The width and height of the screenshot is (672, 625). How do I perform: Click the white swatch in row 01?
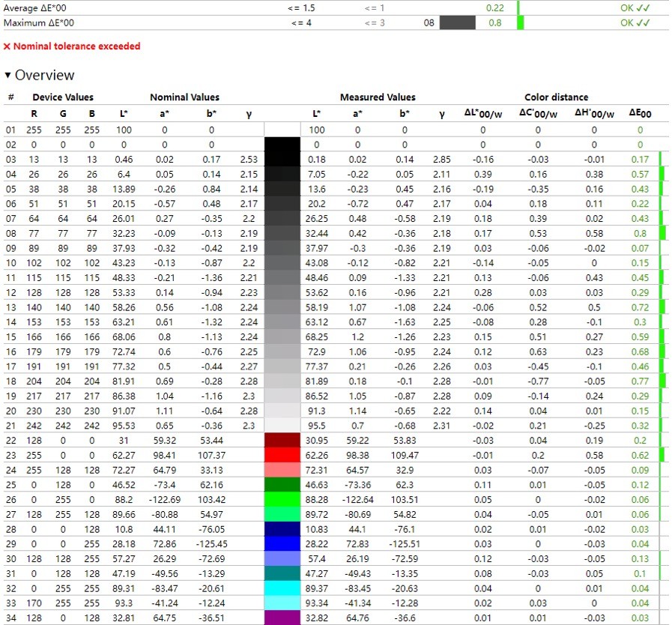coord(282,130)
